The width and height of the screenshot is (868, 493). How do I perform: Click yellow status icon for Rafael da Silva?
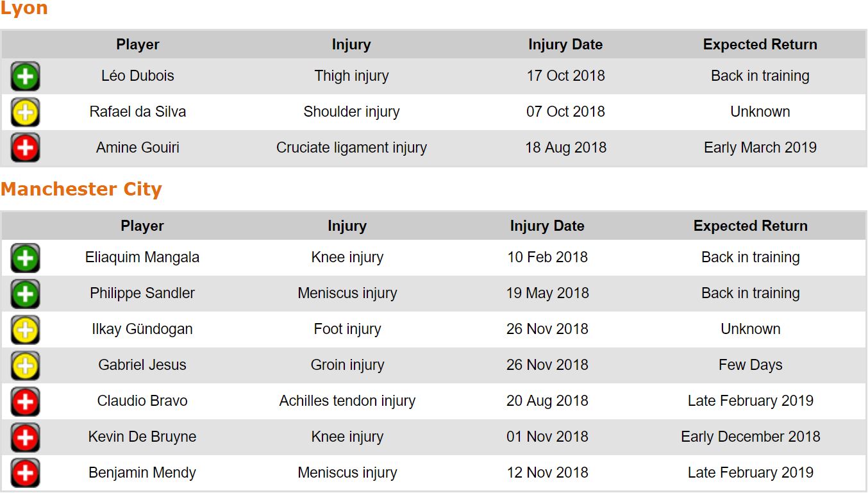pos(25,112)
